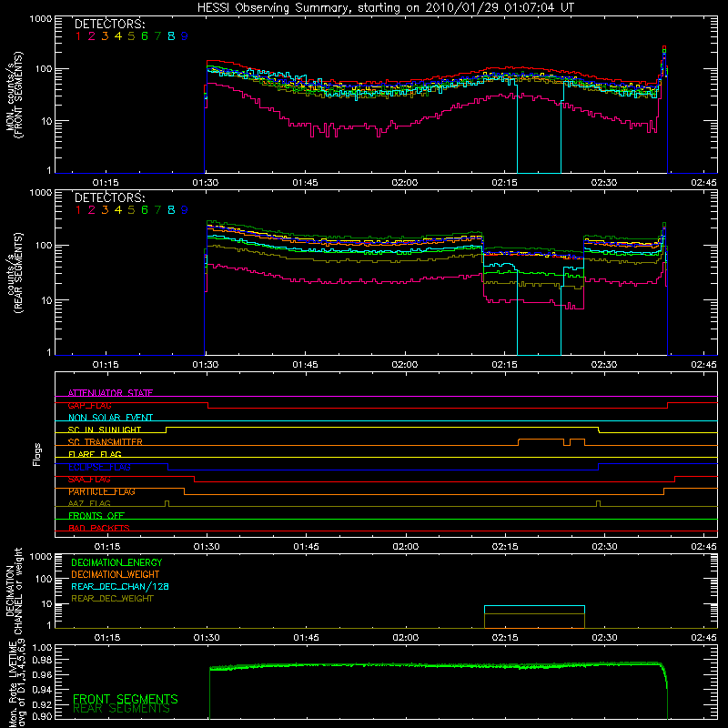Select yellow detector '4' in front segments legend
Screen dimensions: 728x728
tap(118, 36)
